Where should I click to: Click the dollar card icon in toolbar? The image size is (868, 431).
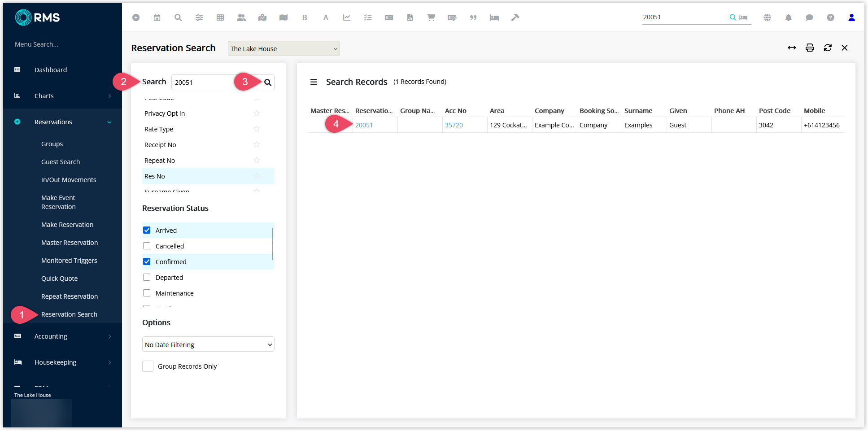pos(389,17)
